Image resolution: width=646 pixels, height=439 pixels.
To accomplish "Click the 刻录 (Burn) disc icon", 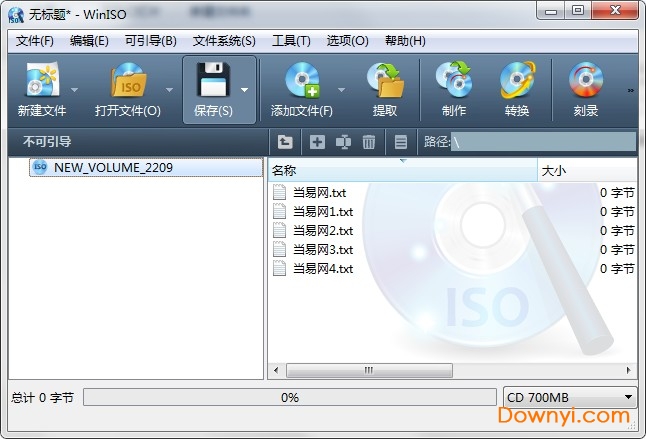I will click(586, 80).
